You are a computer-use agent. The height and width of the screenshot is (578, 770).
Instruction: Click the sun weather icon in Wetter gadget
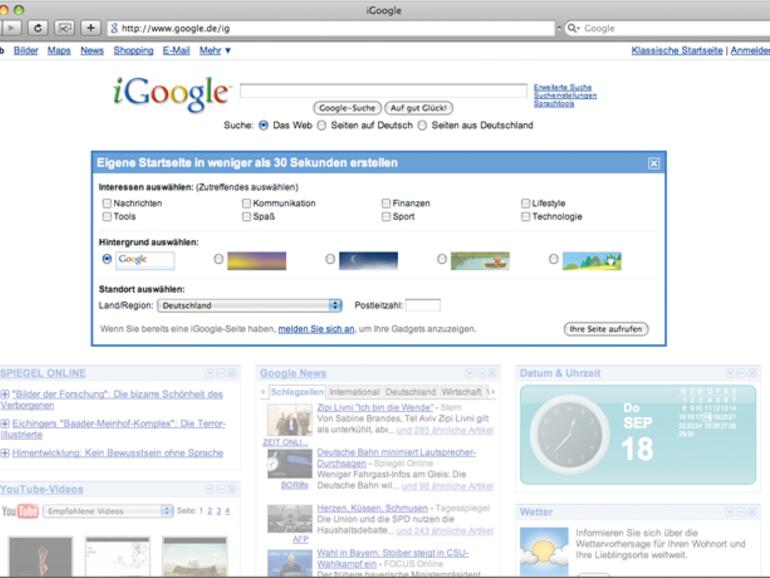coord(544,551)
